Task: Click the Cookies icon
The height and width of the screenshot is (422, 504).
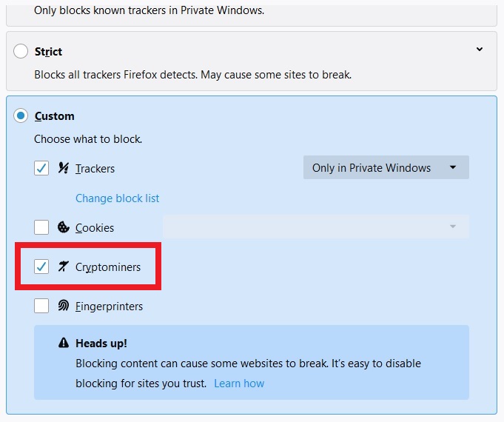Action: (64, 227)
